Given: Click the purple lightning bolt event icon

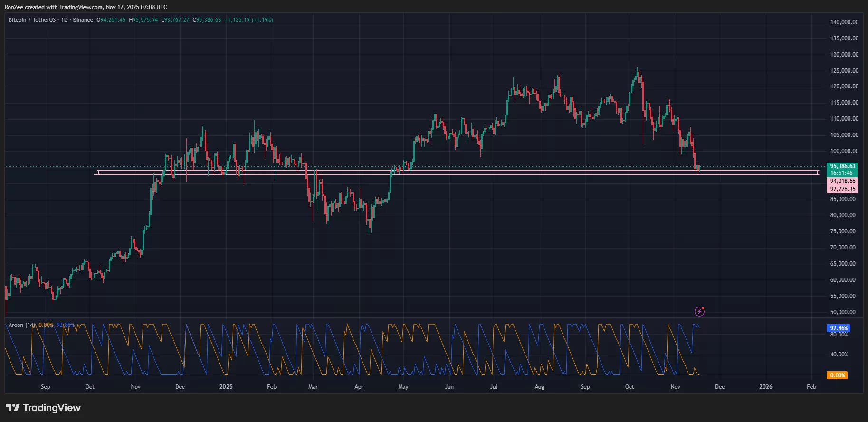Looking at the screenshot, I should click(699, 311).
